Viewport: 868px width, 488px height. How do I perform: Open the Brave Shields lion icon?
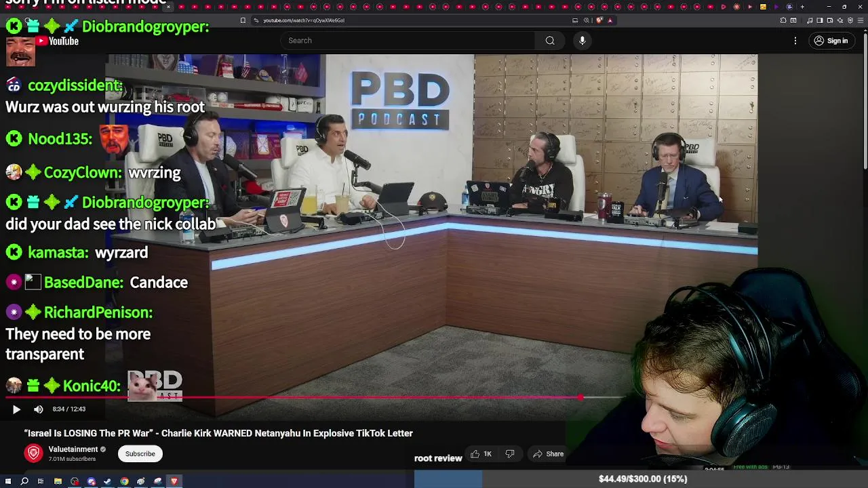coord(599,20)
